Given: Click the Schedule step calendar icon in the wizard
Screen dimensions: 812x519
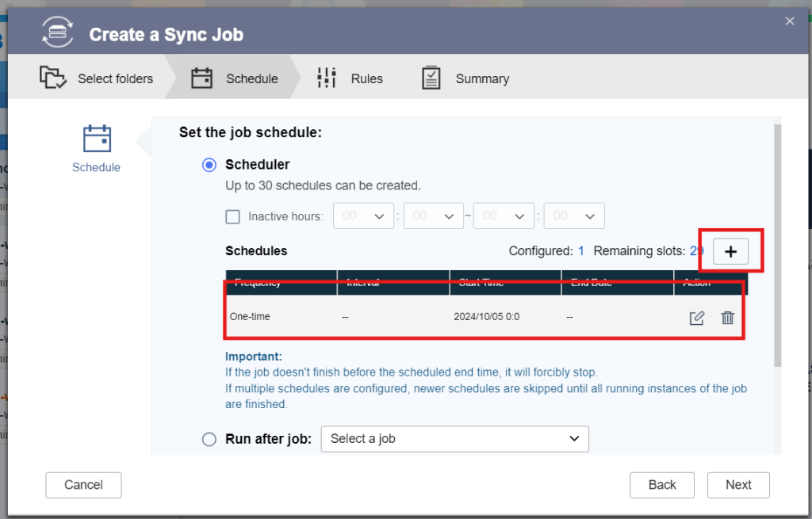Looking at the screenshot, I should pos(201,78).
